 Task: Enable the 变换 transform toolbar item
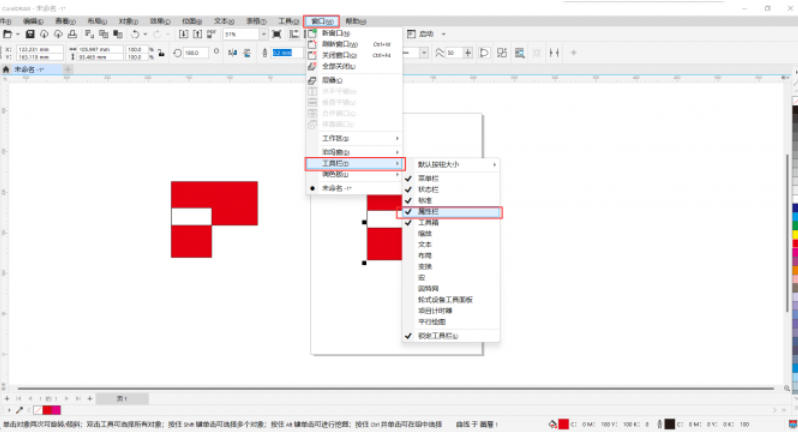[x=451, y=267]
